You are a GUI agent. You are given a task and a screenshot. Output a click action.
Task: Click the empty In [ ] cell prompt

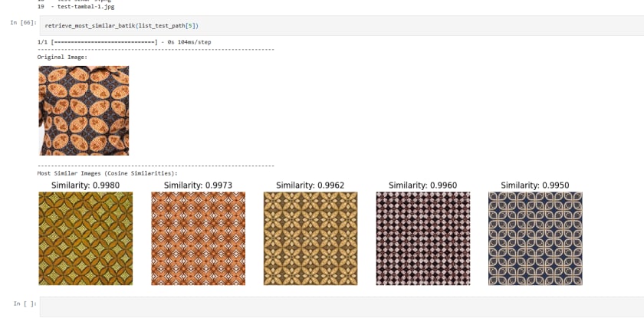[x=25, y=304]
